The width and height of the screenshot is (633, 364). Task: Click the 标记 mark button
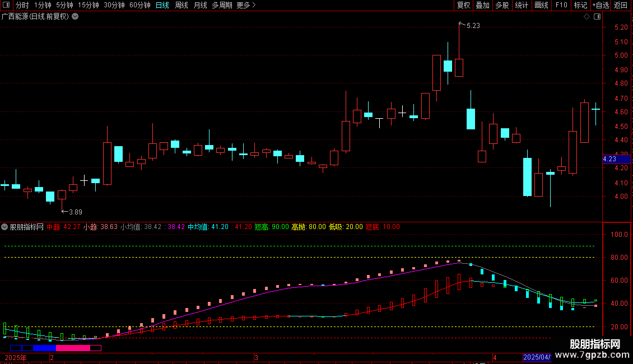pos(580,5)
